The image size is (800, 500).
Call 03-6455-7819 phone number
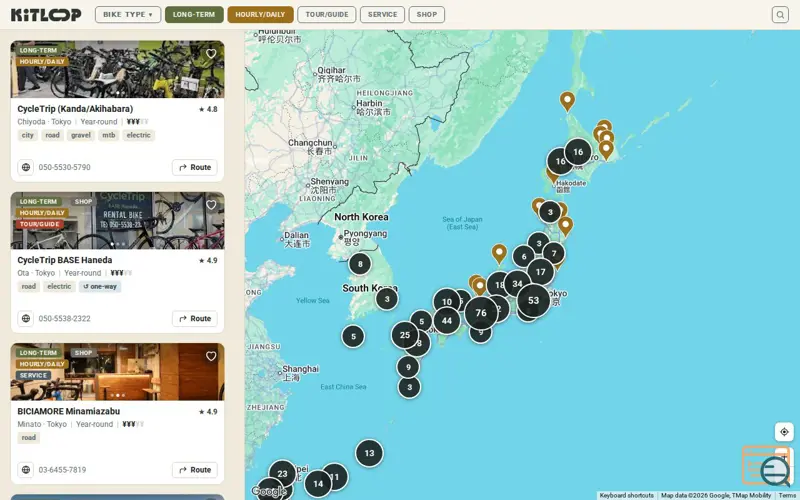click(62, 469)
